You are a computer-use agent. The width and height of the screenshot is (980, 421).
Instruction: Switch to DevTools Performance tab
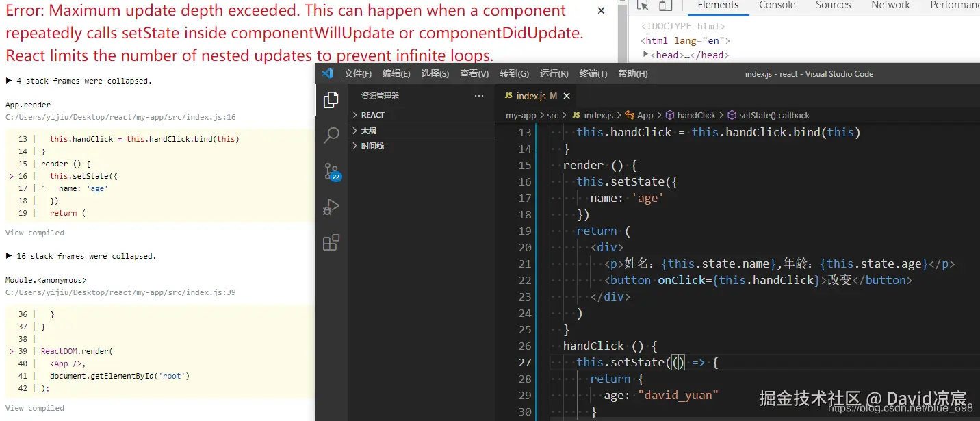pos(954,5)
